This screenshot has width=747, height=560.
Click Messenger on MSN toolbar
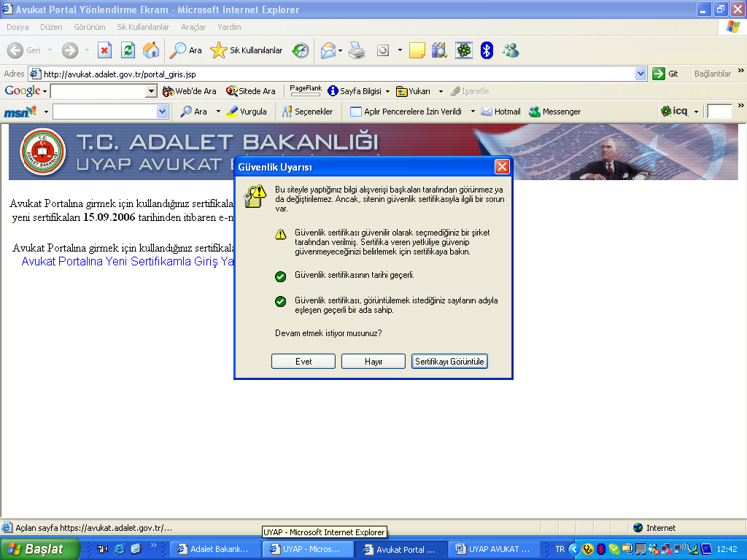coord(555,112)
